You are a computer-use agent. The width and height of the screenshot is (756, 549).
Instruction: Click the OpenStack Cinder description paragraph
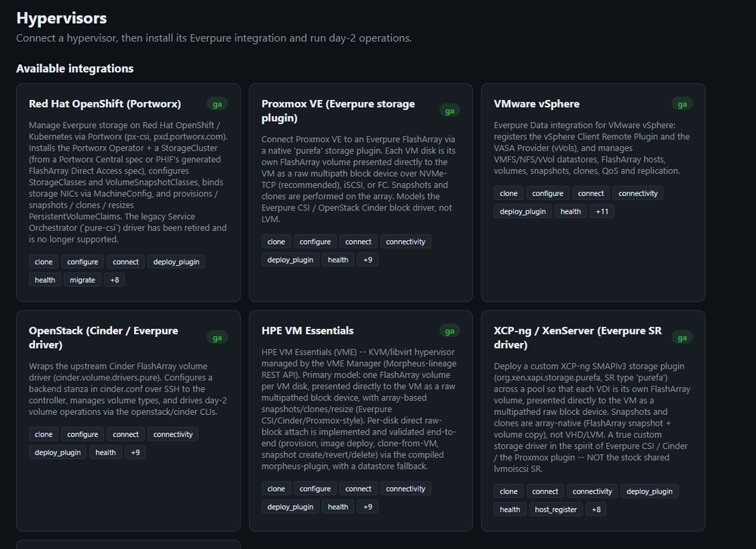tap(128, 388)
